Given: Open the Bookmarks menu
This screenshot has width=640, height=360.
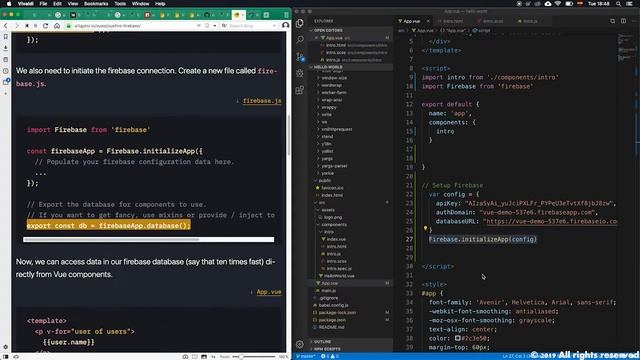Looking at the screenshot, I should [96, 4].
